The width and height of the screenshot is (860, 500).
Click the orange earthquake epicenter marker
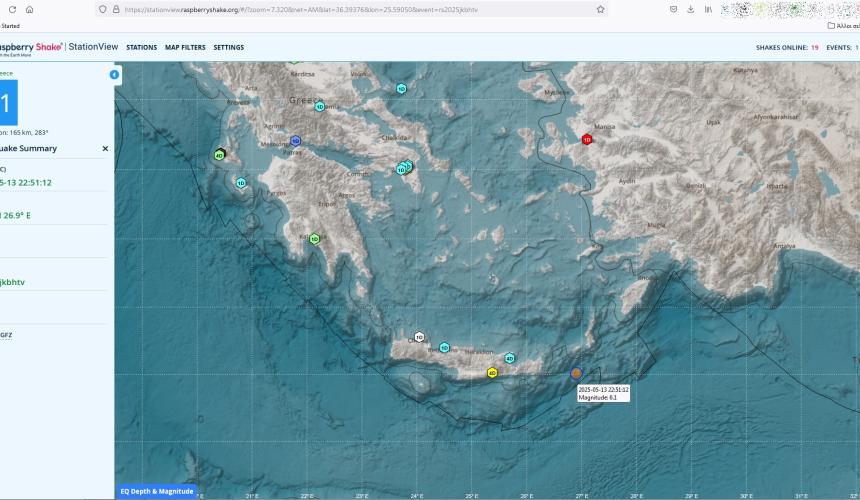tap(576, 373)
